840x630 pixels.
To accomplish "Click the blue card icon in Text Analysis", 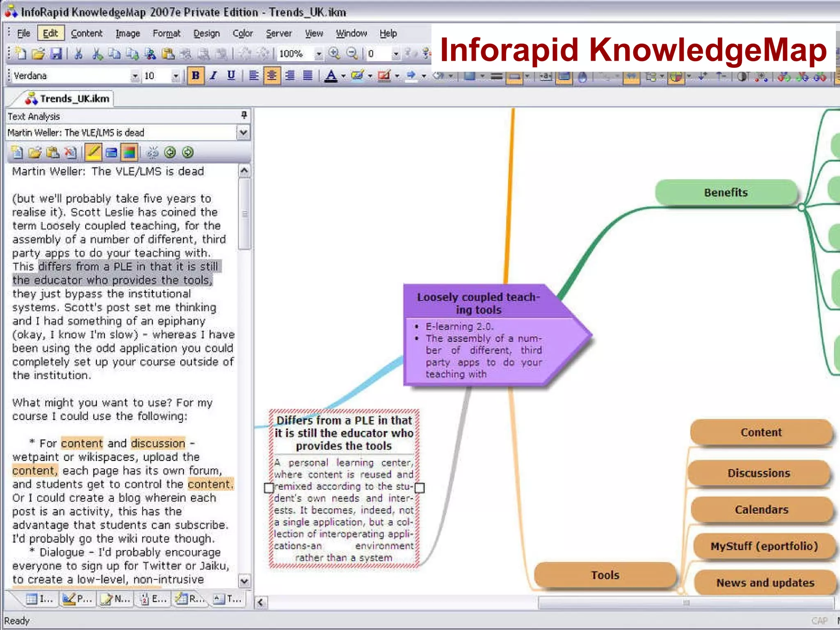I will pyautogui.click(x=111, y=153).
